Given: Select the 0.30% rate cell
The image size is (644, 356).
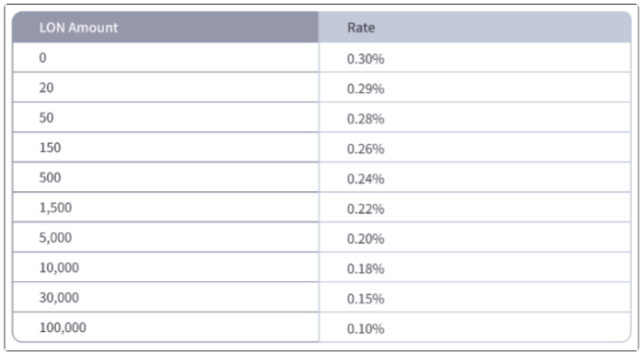Looking at the screenshot, I should pos(474,57).
